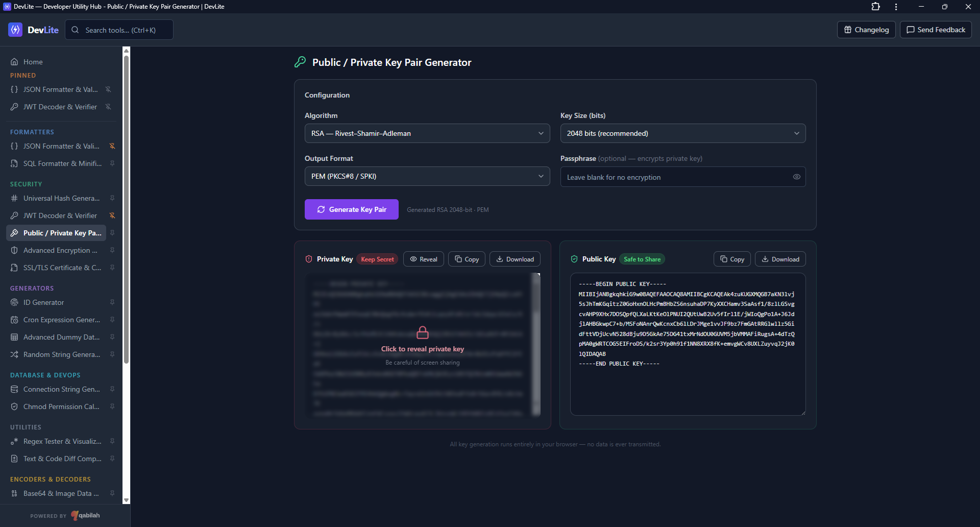
Task: Open Advanced Dummy Data tool
Action: (56, 337)
